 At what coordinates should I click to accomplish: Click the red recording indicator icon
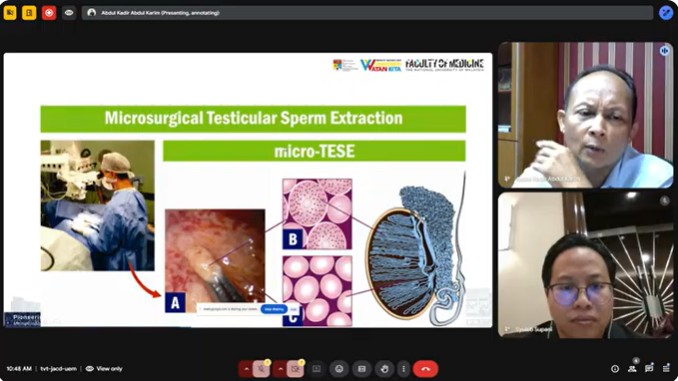click(x=49, y=13)
